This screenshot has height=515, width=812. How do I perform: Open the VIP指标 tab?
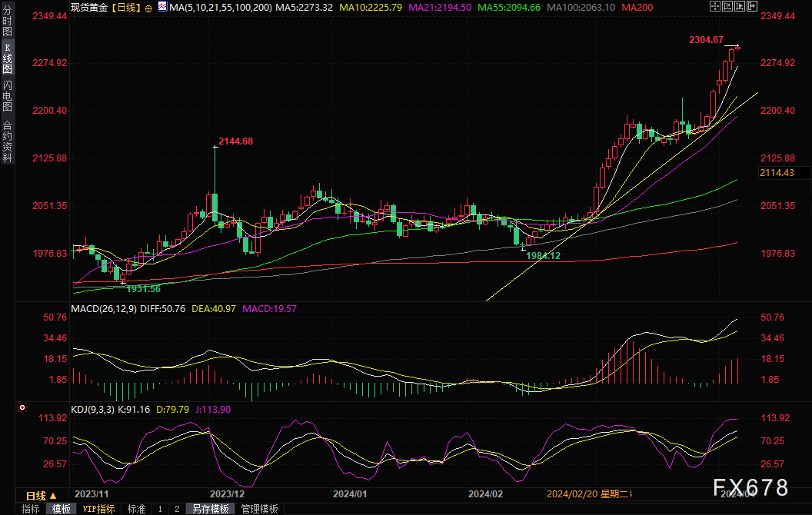(x=99, y=509)
